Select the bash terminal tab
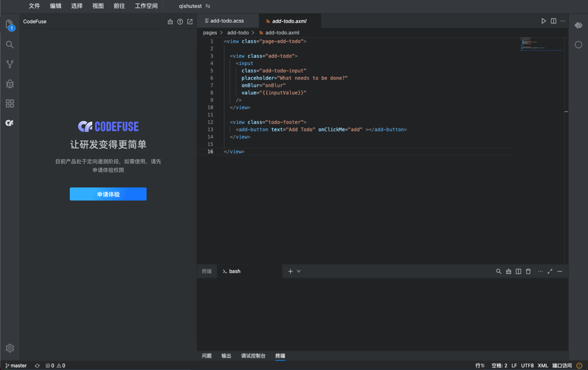 (x=249, y=271)
